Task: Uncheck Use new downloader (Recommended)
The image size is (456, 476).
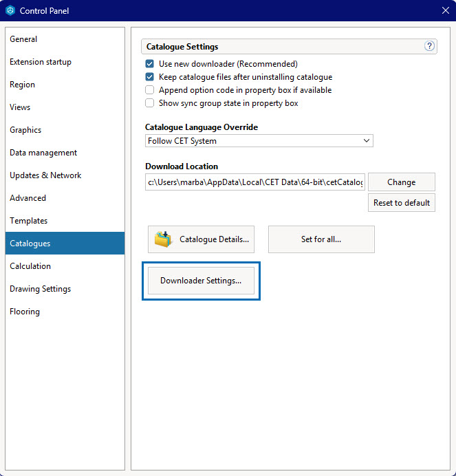Action: click(149, 64)
